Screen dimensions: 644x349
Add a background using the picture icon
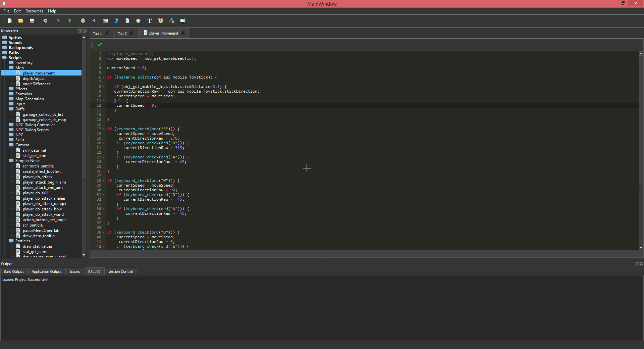point(105,21)
